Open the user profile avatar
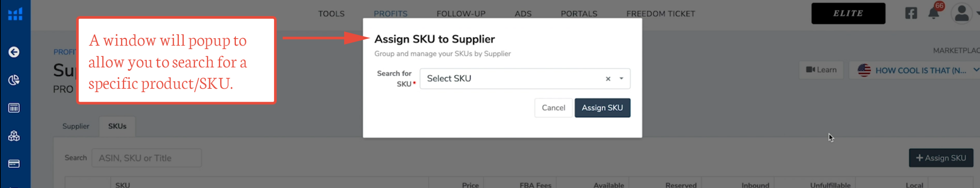Viewport: 980px width, 188px height. 961,14
